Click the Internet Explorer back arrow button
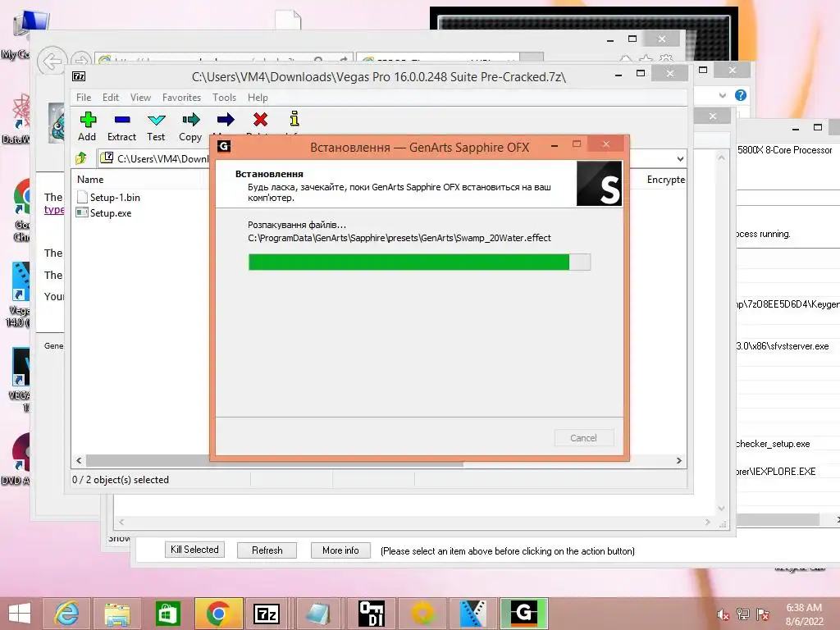840x630 pixels. pyautogui.click(x=52, y=61)
